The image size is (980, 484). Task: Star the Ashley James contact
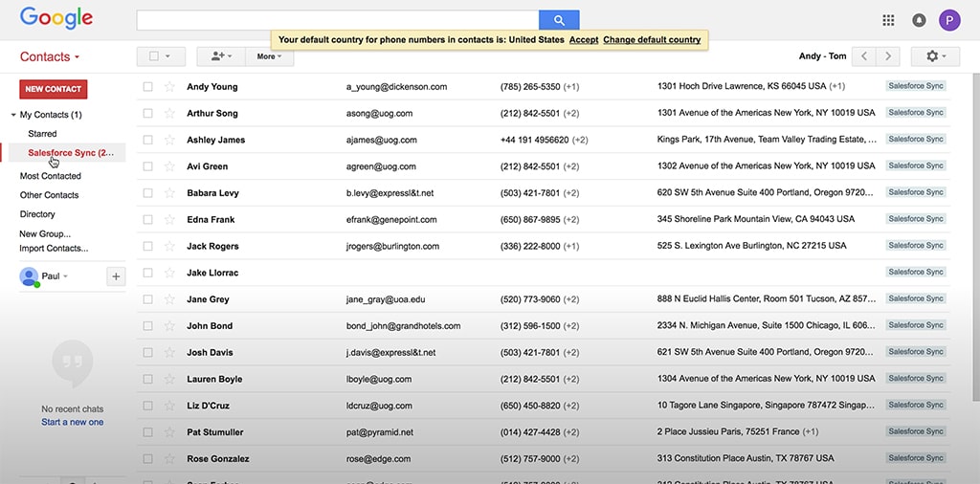[x=169, y=140]
